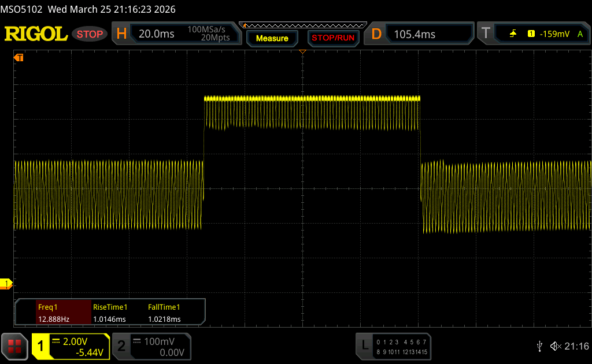Screen dimensions: 592x364
Task: Open the Measure menu
Action: (x=272, y=38)
